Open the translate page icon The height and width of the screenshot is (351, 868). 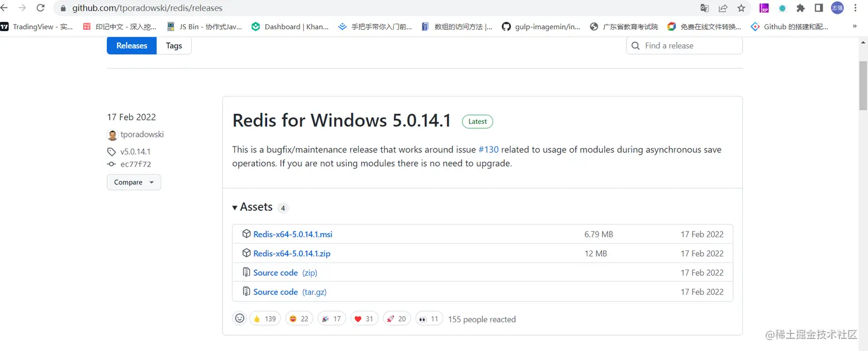coord(704,8)
